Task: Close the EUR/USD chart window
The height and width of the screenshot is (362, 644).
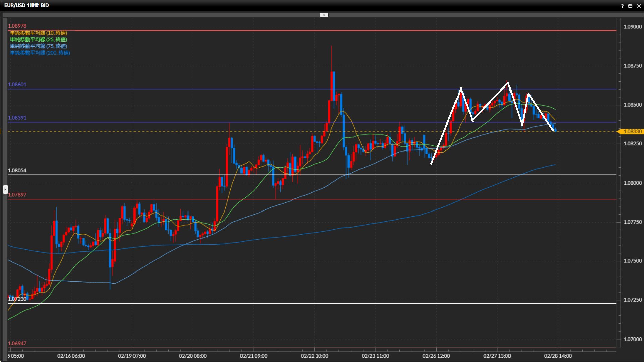Action: point(639,6)
